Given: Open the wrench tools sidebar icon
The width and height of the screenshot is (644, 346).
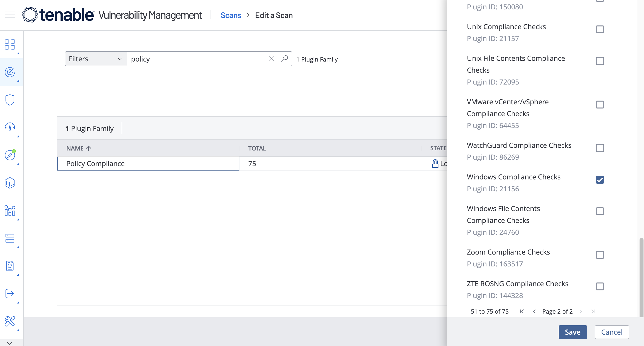Looking at the screenshot, I should (x=10, y=321).
